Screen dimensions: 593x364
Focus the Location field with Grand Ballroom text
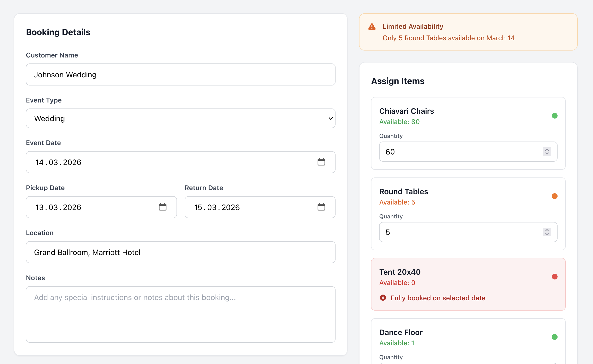[181, 252]
